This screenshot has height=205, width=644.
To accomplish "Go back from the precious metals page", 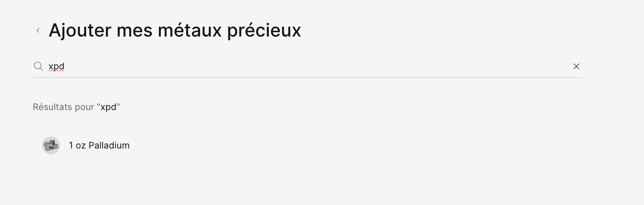I will [38, 31].
